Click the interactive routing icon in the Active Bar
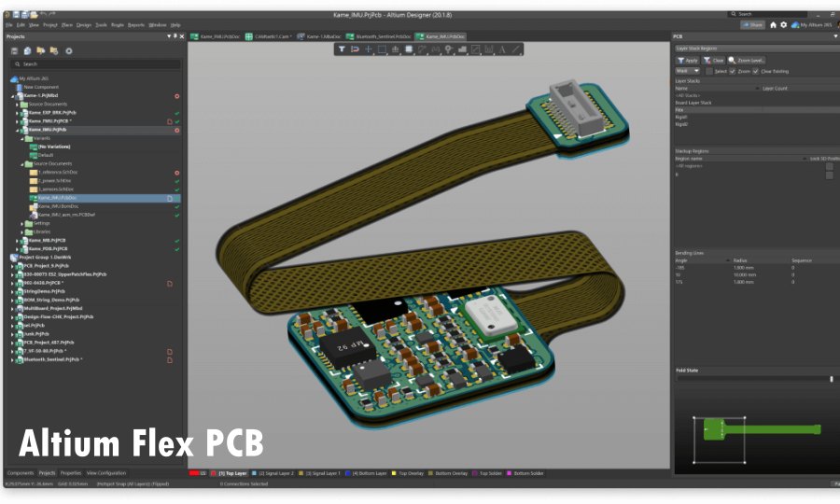The image size is (840, 504). 422,49
